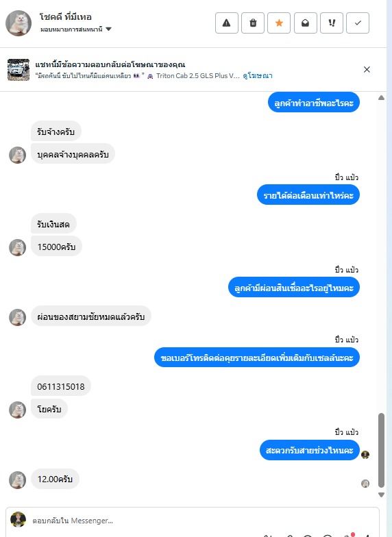Toggle the orange star follow-up flag
Screen dimensions: 392x537
[x=279, y=23]
